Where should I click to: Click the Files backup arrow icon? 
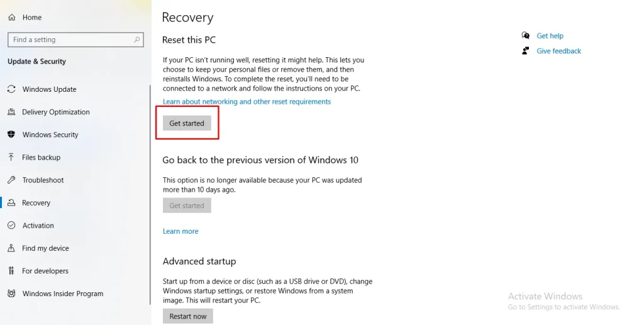pos(11,157)
